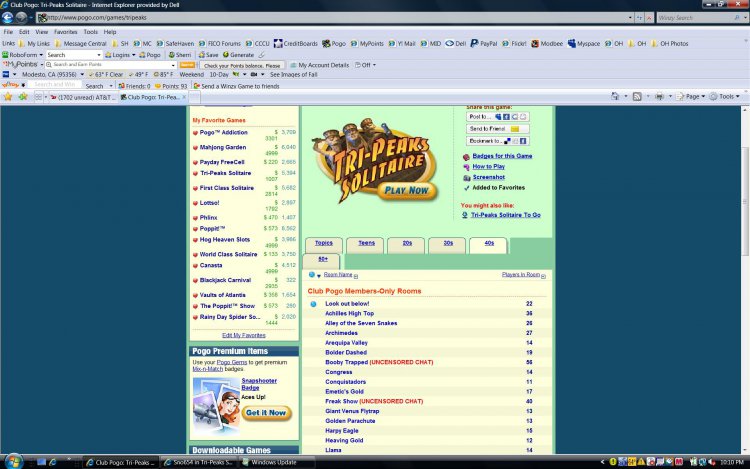Click the Edit My Favorites link

pyautogui.click(x=243, y=336)
